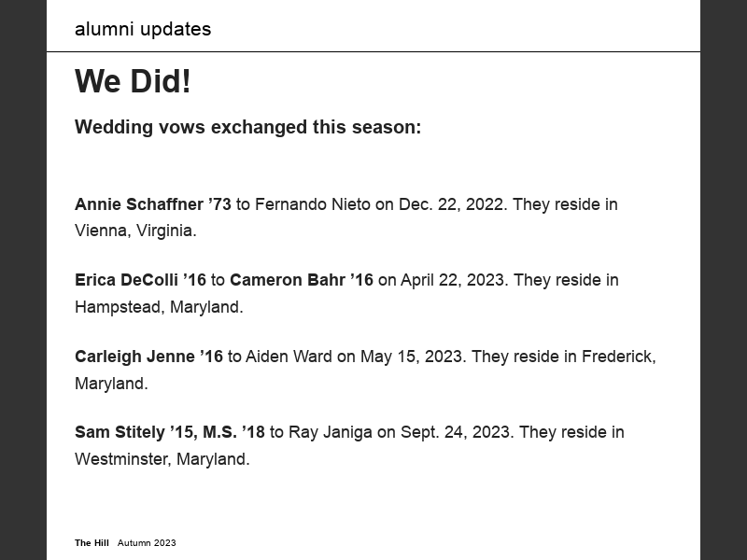Click the name Sam Stitely '15, M.S. '18

(x=169, y=432)
